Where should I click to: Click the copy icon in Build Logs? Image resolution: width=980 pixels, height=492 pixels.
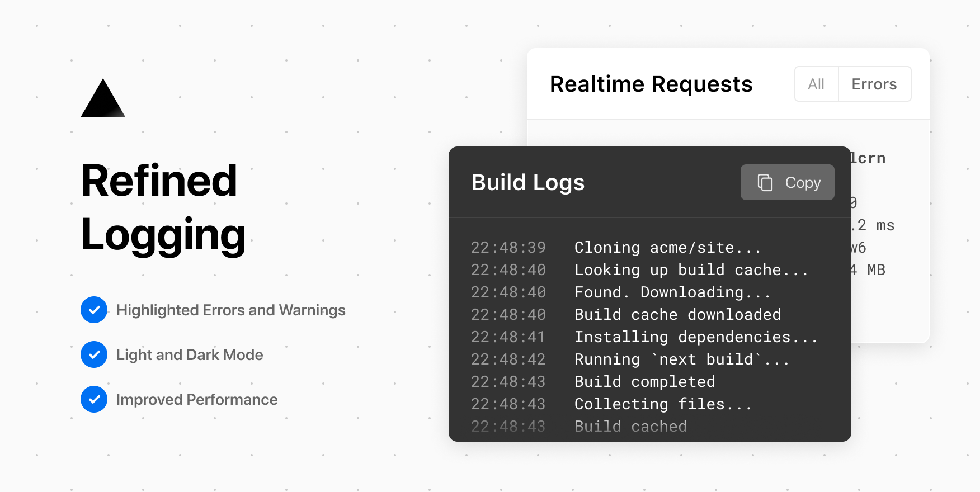pos(765,183)
